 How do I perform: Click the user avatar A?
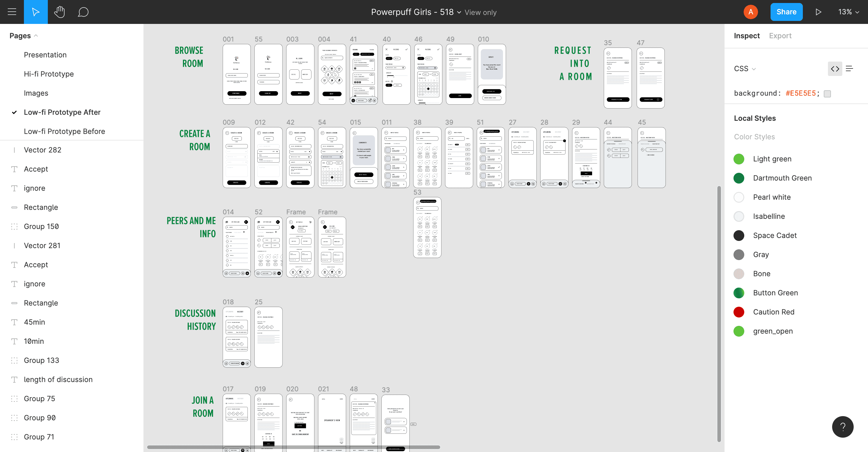[751, 12]
